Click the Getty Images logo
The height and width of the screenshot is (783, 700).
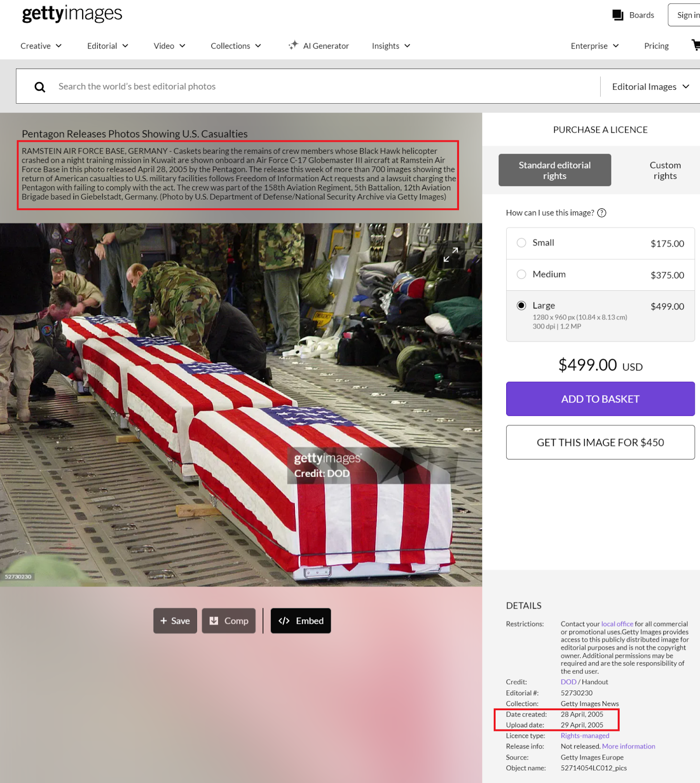(72, 14)
